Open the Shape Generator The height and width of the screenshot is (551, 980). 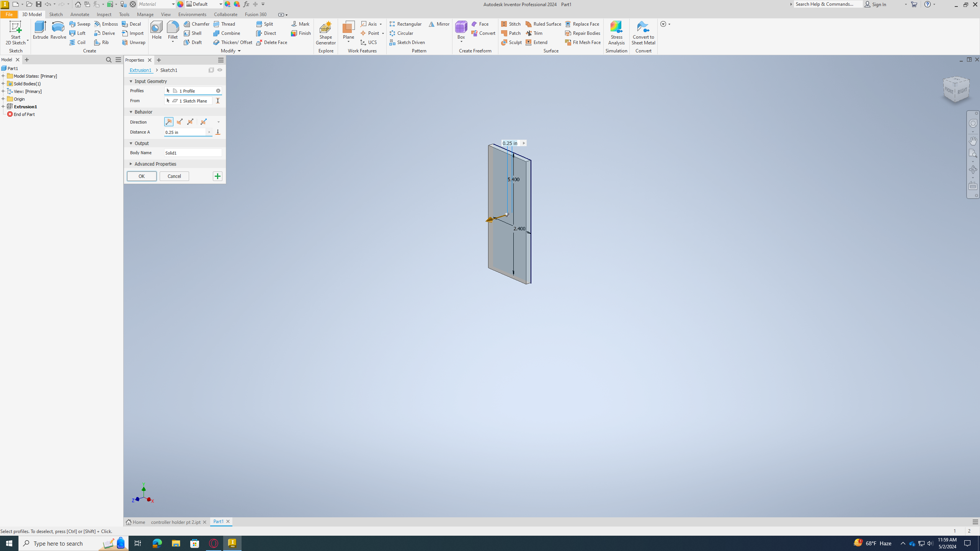tap(325, 33)
